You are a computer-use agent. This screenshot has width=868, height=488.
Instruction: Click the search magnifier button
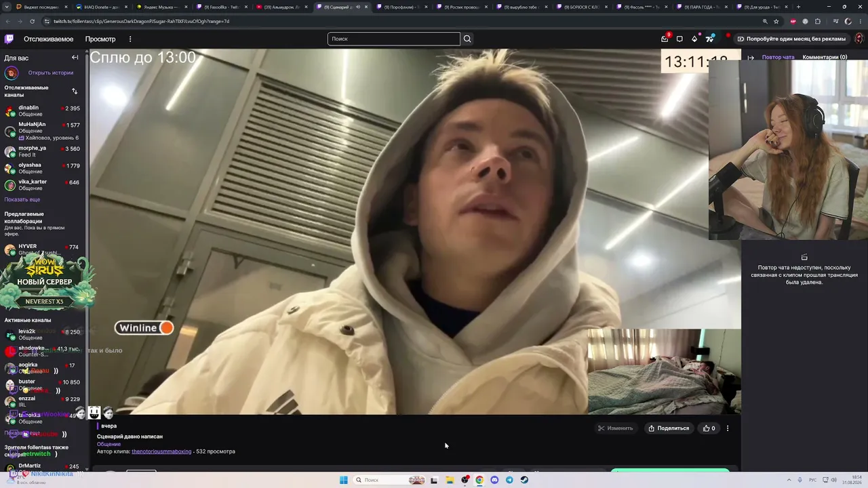467,39
